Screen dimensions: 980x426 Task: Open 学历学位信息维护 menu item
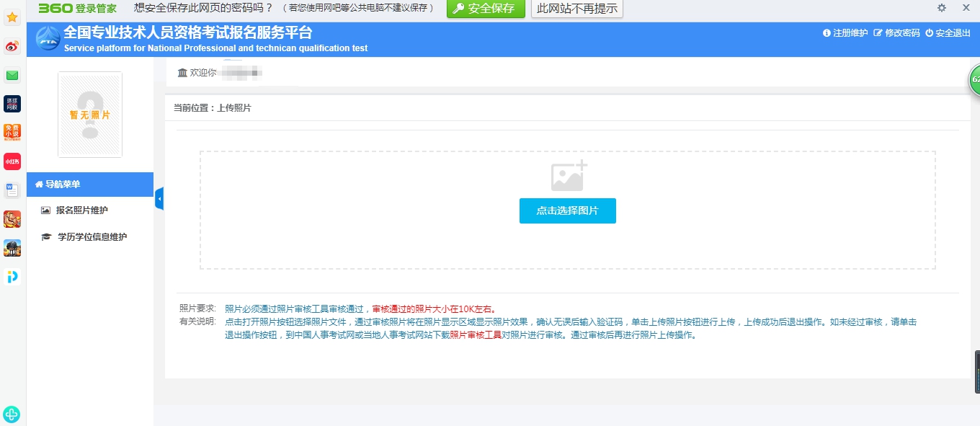pyautogui.click(x=92, y=237)
